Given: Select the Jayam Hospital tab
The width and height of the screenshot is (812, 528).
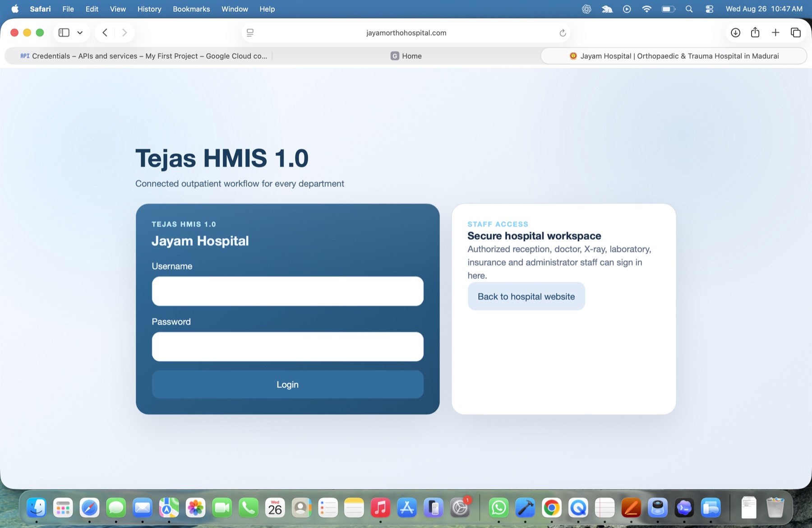Looking at the screenshot, I should [674, 56].
